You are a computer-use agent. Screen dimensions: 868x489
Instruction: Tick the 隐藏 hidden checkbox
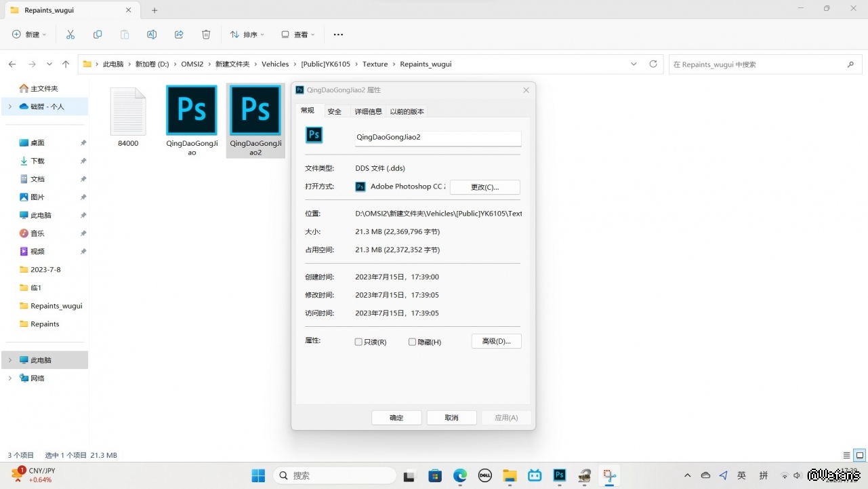[x=412, y=342]
